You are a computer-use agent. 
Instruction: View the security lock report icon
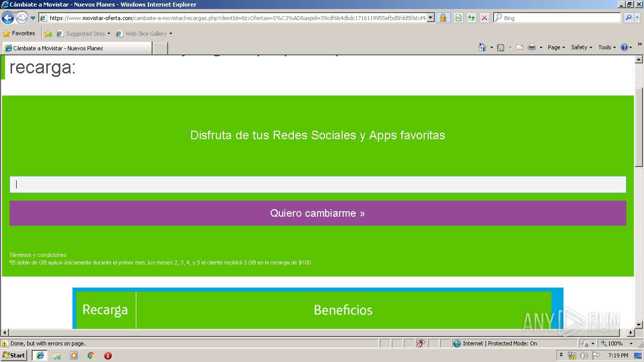click(443, 18)
